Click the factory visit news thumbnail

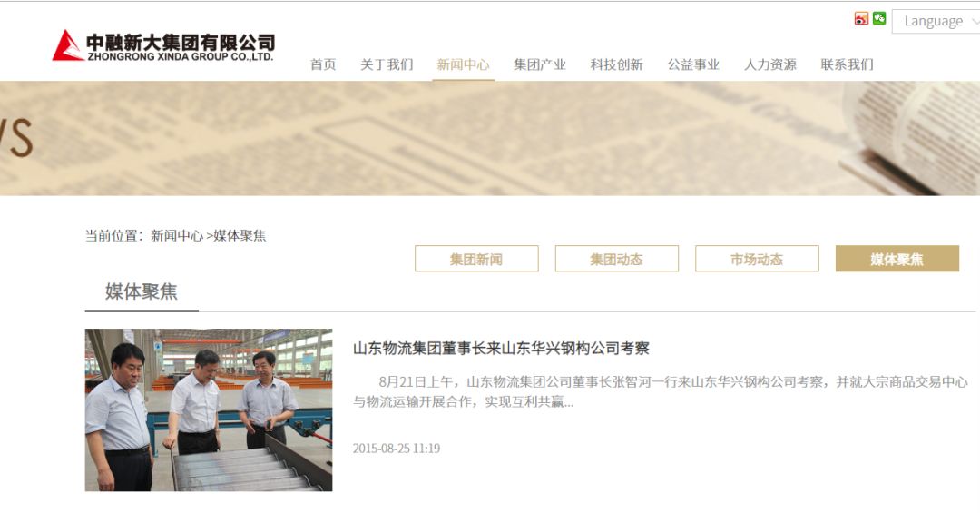coord(209,409)
